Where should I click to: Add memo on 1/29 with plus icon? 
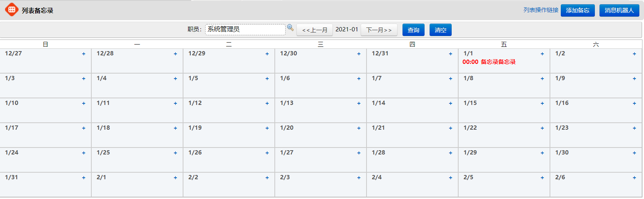(x=542, y=153)
